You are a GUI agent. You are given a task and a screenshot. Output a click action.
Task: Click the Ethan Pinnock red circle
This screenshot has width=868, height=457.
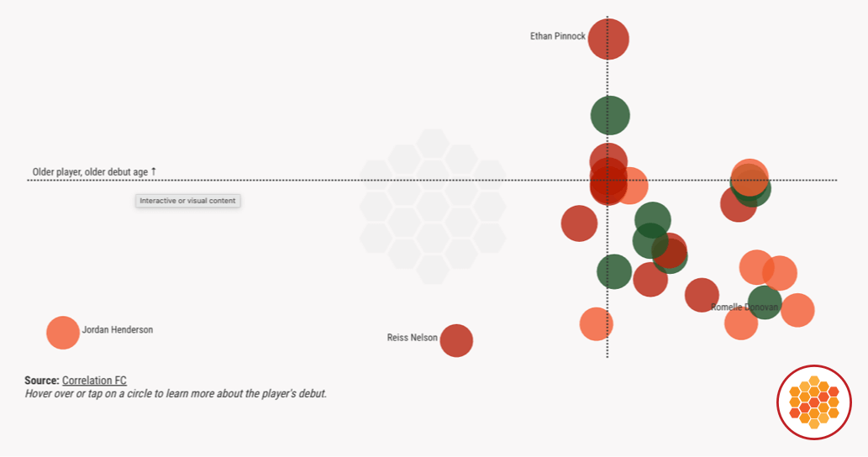pyautogui.click(x=608, y=39)
